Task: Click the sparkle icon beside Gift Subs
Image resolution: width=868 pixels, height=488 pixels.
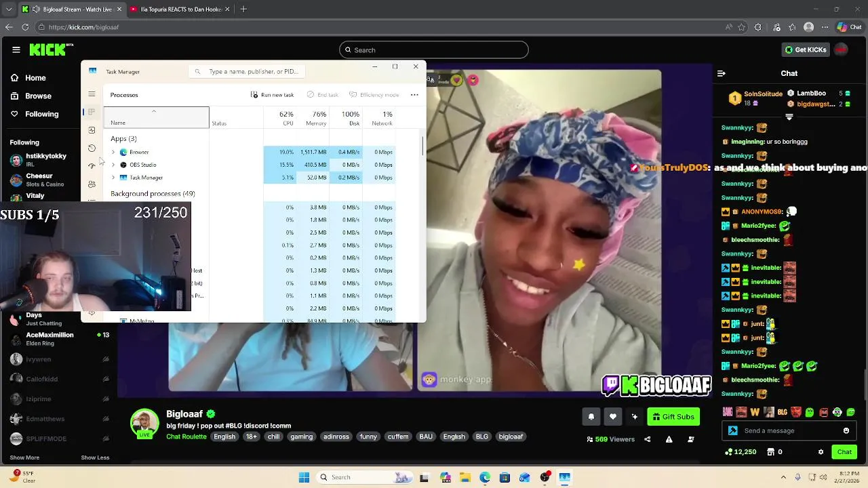Action: point(635,417)
